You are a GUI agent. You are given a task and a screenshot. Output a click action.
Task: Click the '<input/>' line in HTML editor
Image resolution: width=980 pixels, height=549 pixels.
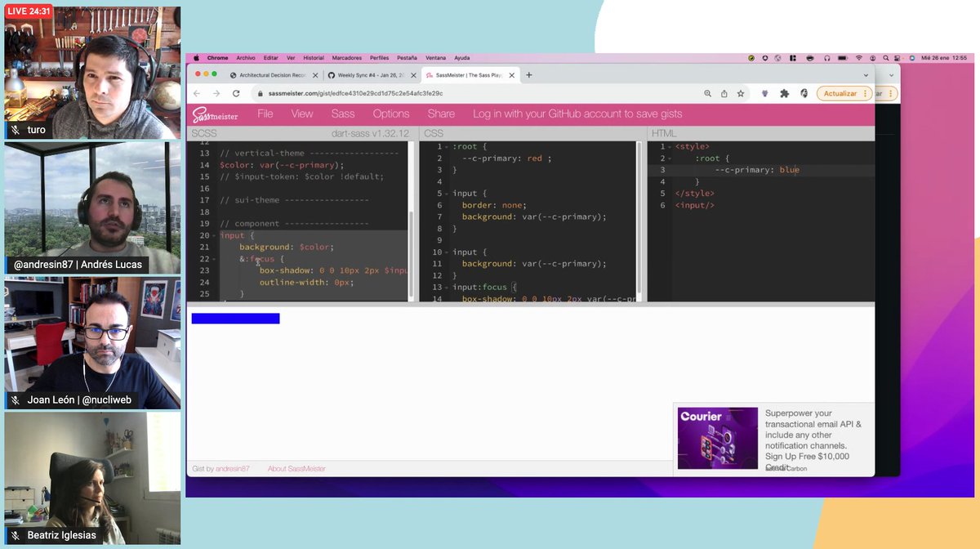[695, 205]
